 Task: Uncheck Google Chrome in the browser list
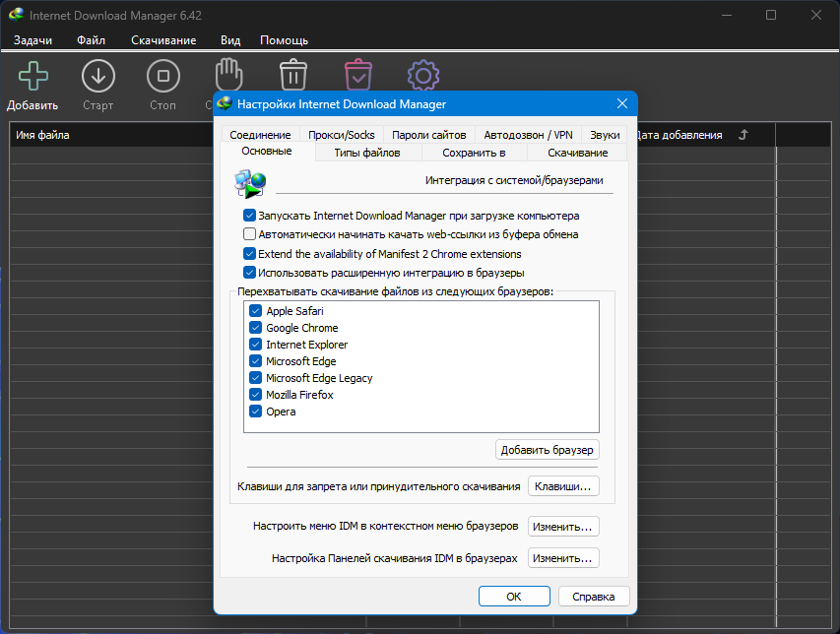pos(255,327)
